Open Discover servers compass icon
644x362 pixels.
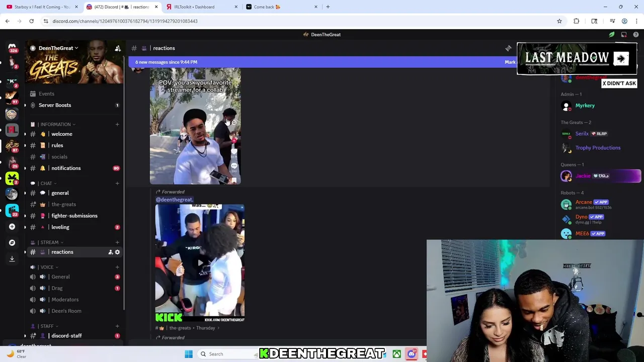12,243
